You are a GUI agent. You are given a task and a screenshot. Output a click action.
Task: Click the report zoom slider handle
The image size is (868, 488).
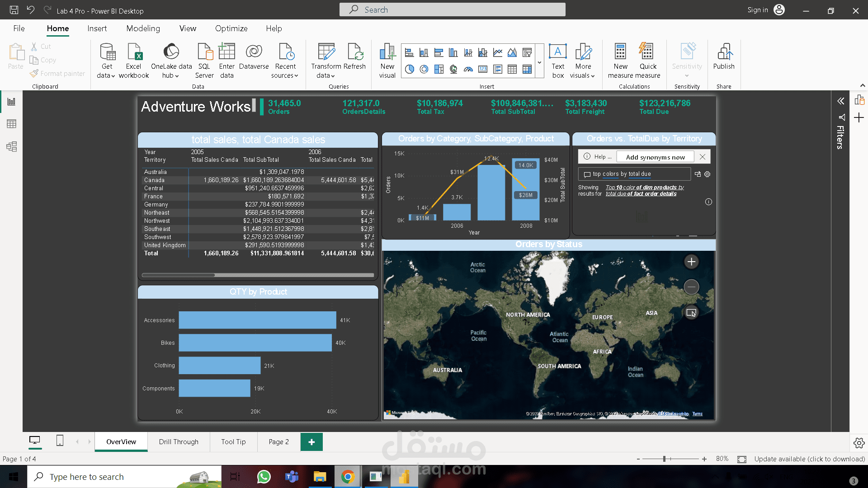click(665, 459)
